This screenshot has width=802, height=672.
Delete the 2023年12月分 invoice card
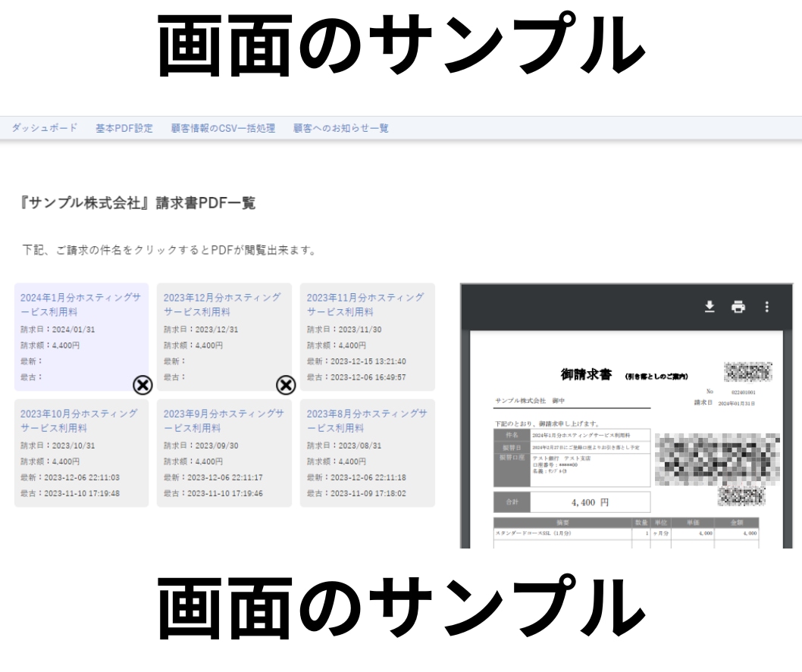[286, 385]
